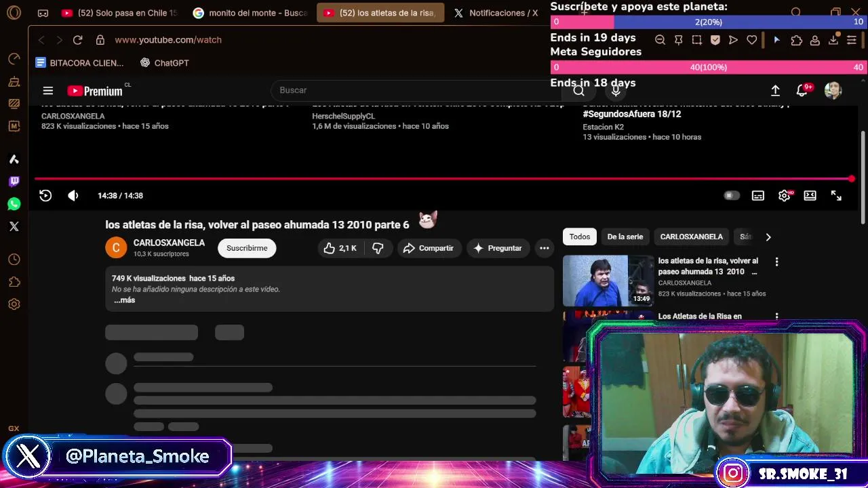
Task: Show more filter chips arrow
Action: click(x=768, y=237)
